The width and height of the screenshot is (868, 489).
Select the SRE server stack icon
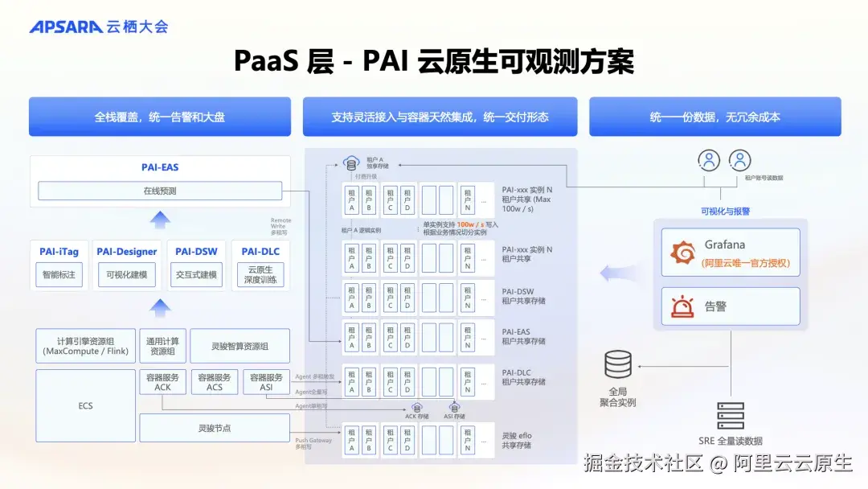(732, 417)
